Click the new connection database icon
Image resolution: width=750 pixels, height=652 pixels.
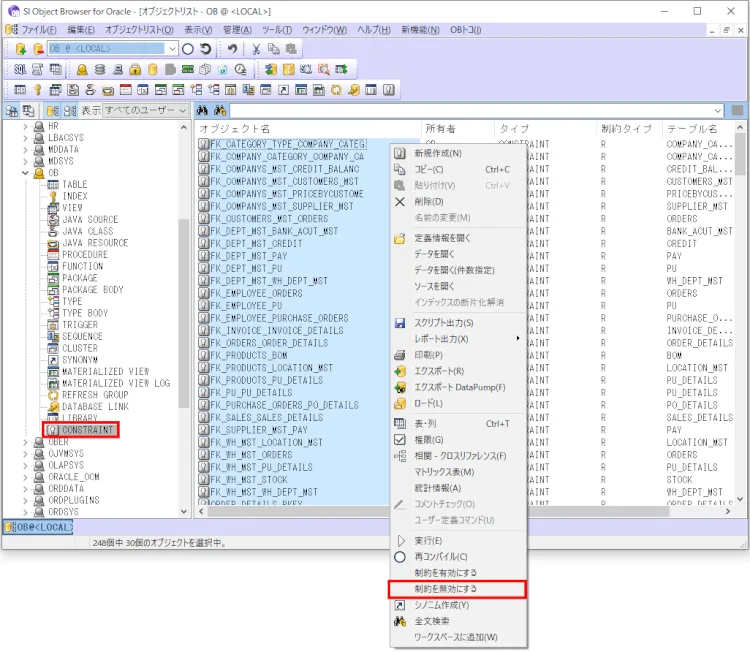pyautogui.click(x=21, y=49)
